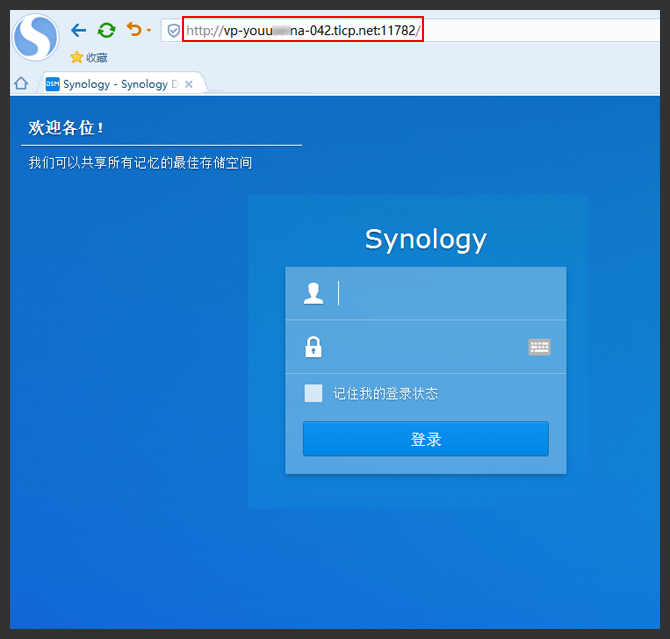670x639 pixels.
Task: Click the shield security icon in address bar
Action: pyautogui.click(x=173, y=31)
